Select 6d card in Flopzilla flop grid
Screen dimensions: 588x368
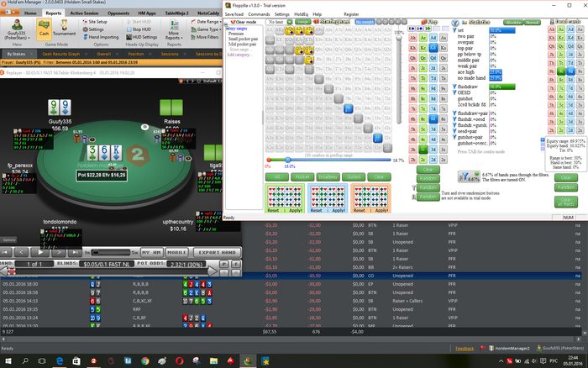(x=433, y=119)
